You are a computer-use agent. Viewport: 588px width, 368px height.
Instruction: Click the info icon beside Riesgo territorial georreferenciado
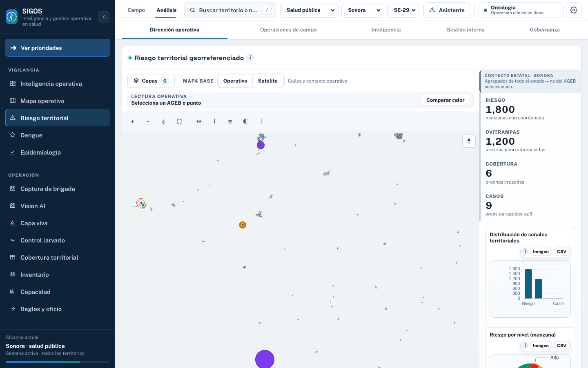250,58
